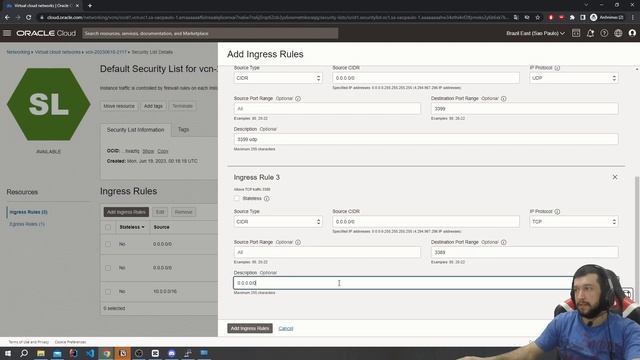The image size is (640, 360).
Task: Open the browser extensions puzzle icon
Action: click(x=572, y=18)
